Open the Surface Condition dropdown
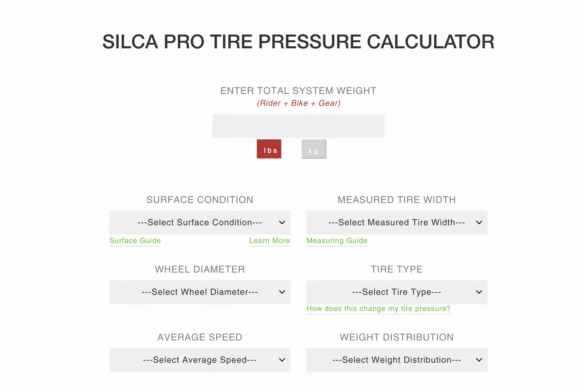The width and height of the screenshot is (584, 392). click(199, 223)
